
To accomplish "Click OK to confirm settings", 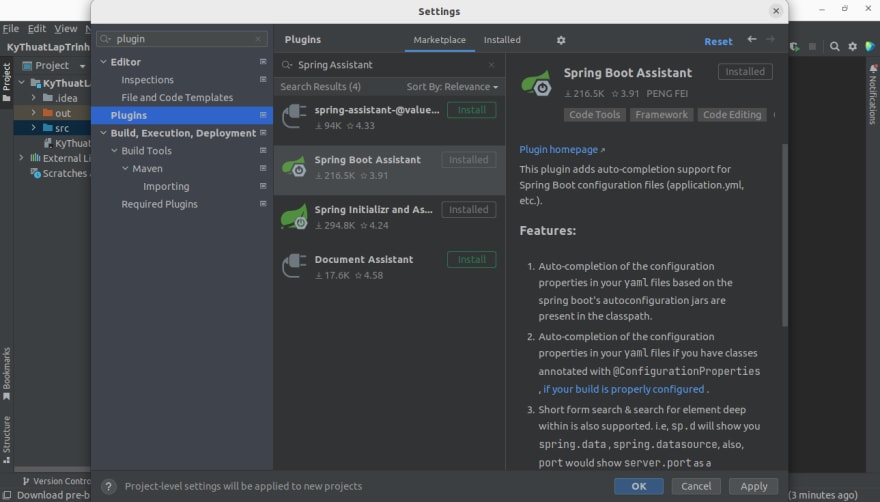I will [639, 486].
